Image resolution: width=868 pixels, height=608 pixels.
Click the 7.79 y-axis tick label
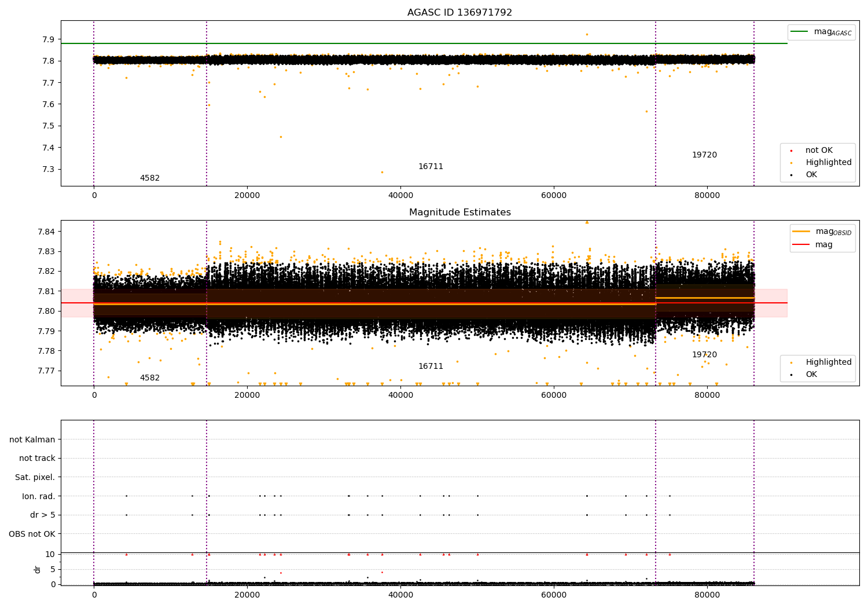(x=47, y=331)
